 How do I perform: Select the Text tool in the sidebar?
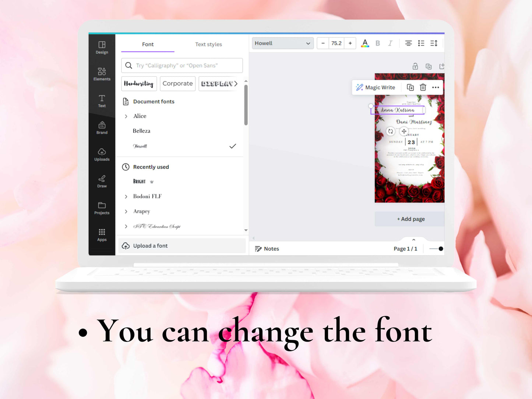(102, 100)
